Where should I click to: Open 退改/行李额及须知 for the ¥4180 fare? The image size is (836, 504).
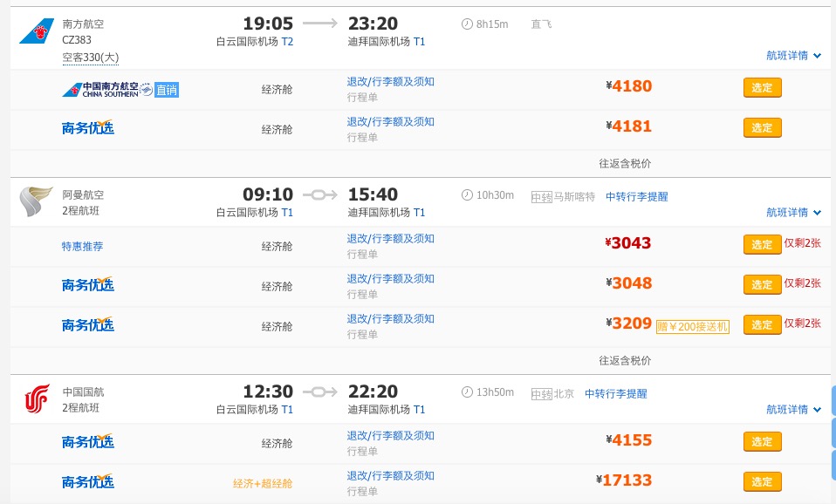click(390, 81)
